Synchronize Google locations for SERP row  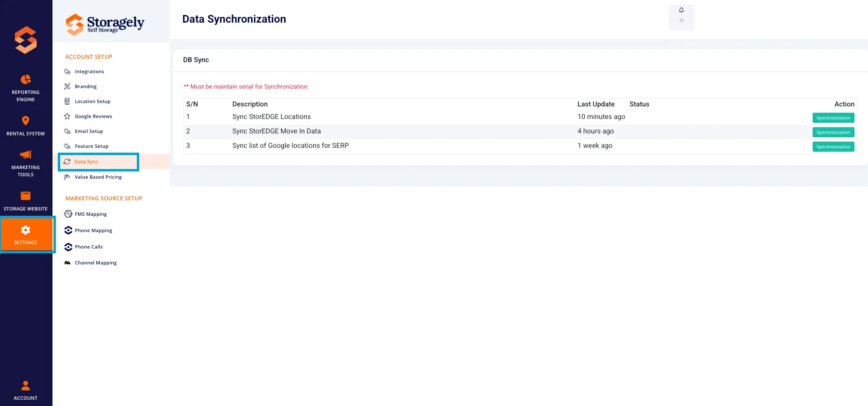833,147
